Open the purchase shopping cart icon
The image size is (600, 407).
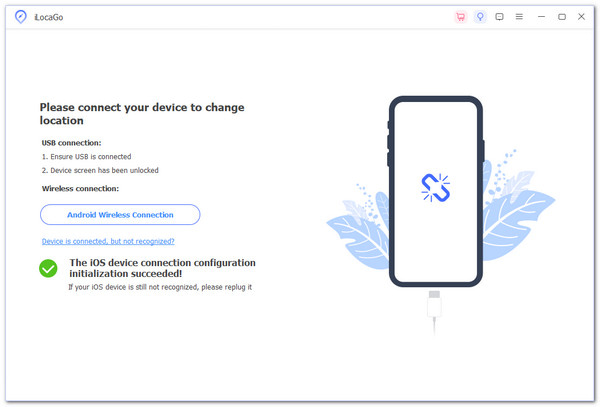pyautogui.click(x=460, y=17)
